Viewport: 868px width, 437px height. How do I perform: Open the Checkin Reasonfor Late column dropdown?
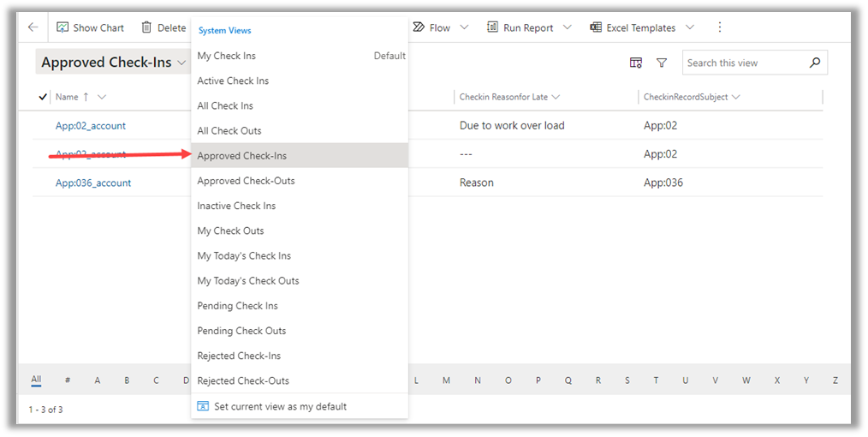pos(556,97)
